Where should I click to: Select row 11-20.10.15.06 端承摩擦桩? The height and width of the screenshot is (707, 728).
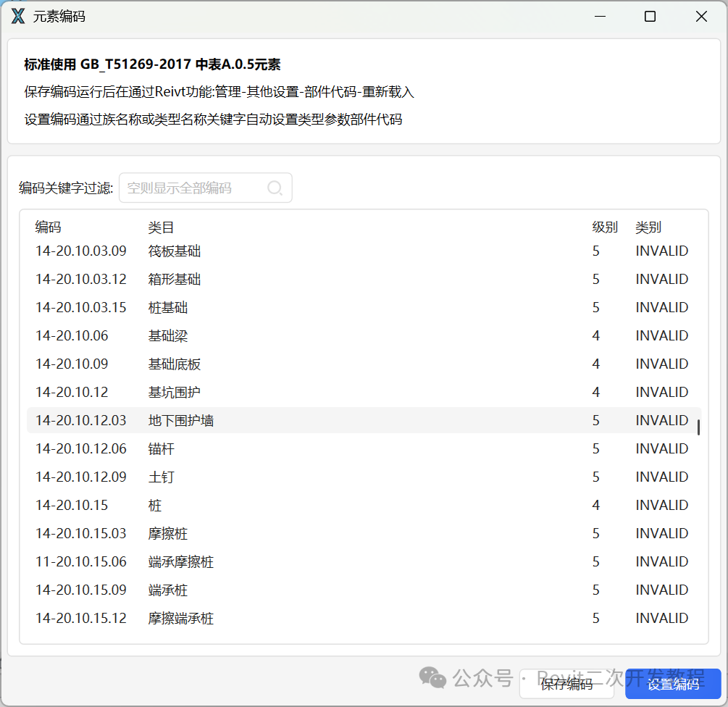(364, 562)
